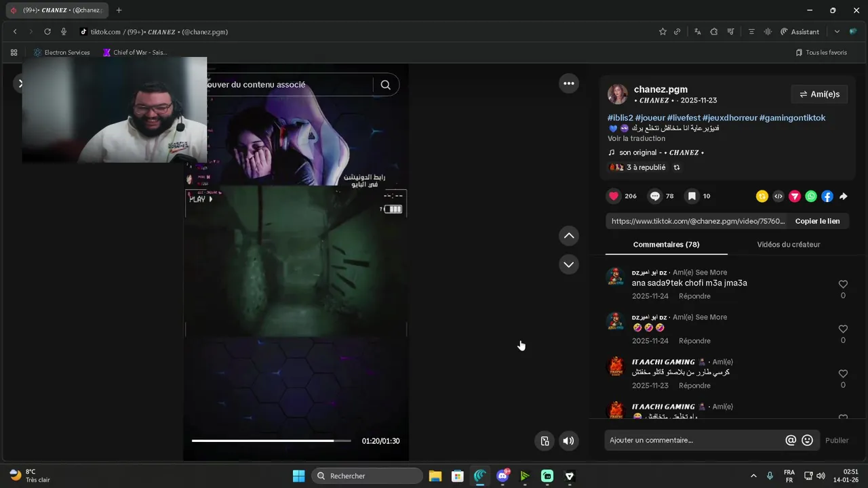Viewport: 868px width, 488px height.
Task: Click Voir la traduction
Action: (x=636, y=138)
